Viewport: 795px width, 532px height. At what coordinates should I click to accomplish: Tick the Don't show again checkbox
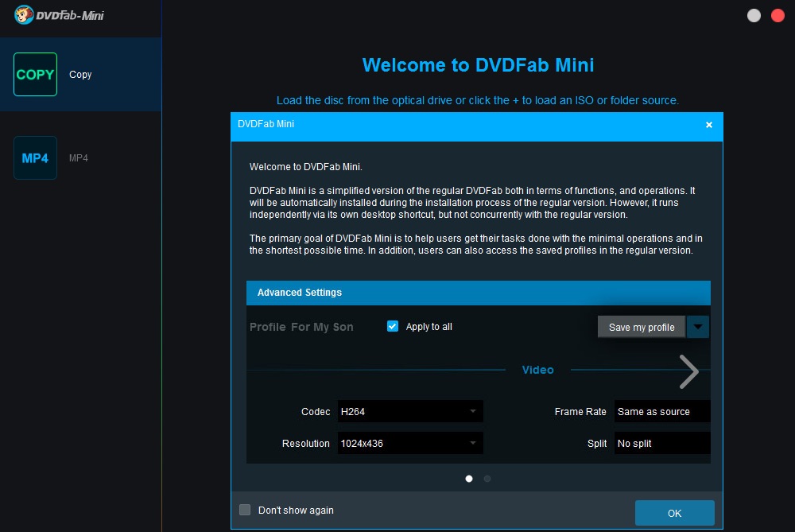click(x=245, y=510)
